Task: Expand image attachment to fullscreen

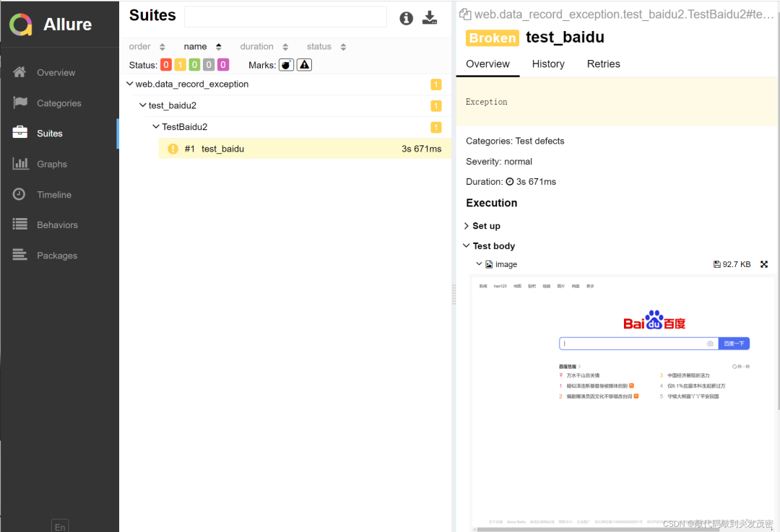Action: [764, 264]
